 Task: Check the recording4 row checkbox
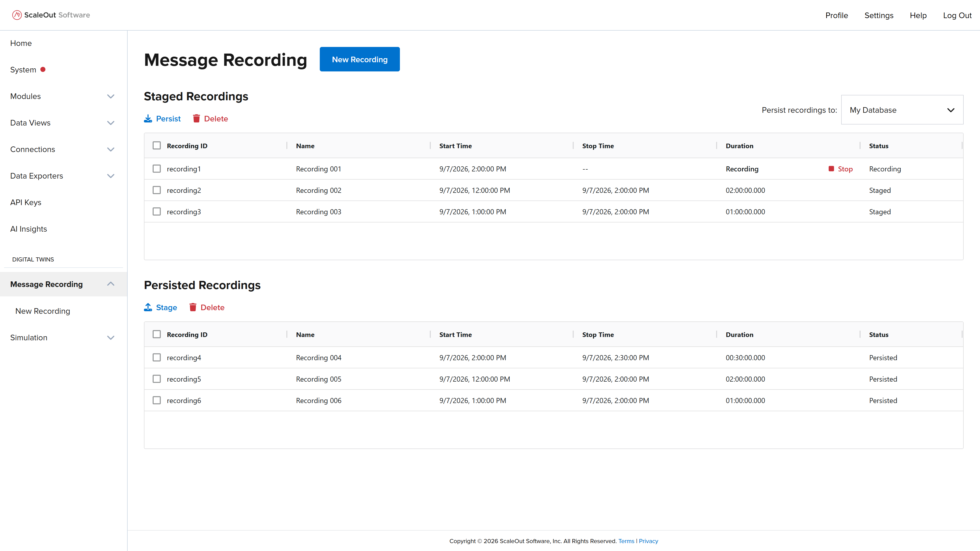click(x=157, y=357)
